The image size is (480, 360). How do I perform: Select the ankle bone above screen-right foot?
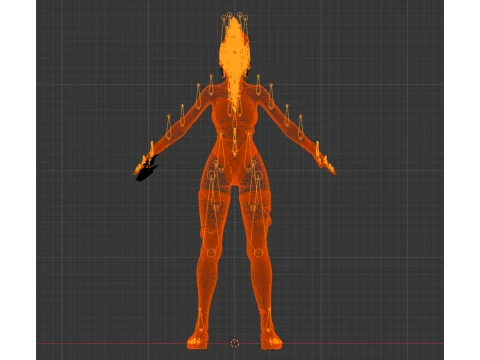pyautogui.click(x=269, y=320)
